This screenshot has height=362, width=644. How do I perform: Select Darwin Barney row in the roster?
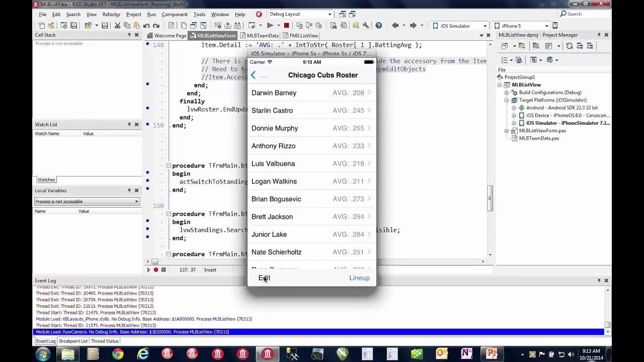point(311,93)
